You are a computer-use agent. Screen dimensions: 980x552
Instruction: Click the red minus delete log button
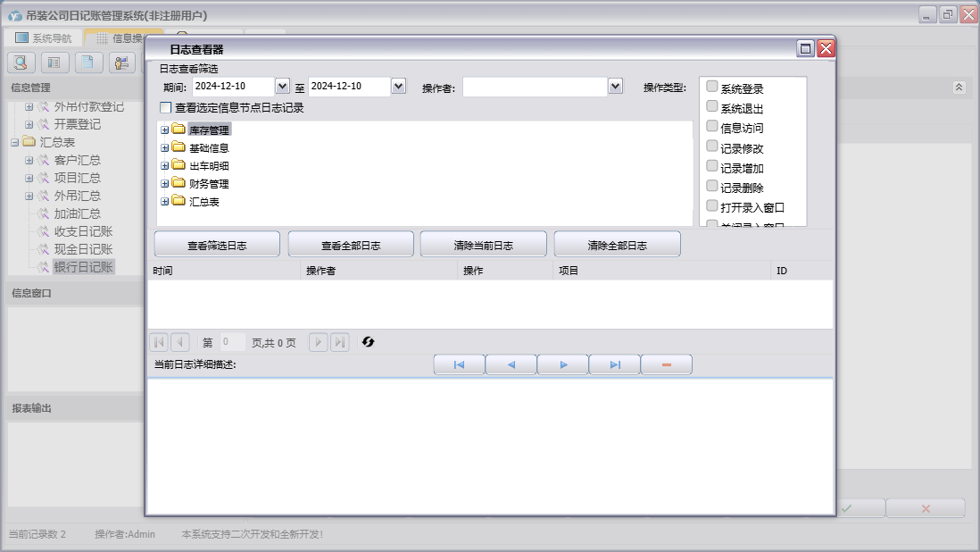(x=667, y=364)
